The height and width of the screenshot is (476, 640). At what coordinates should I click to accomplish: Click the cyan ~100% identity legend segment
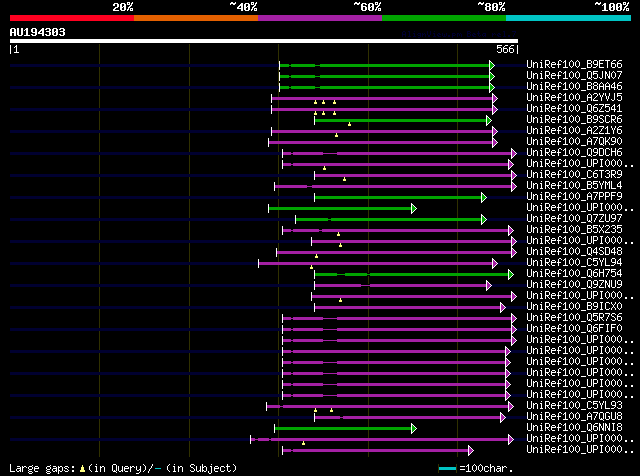569,18
